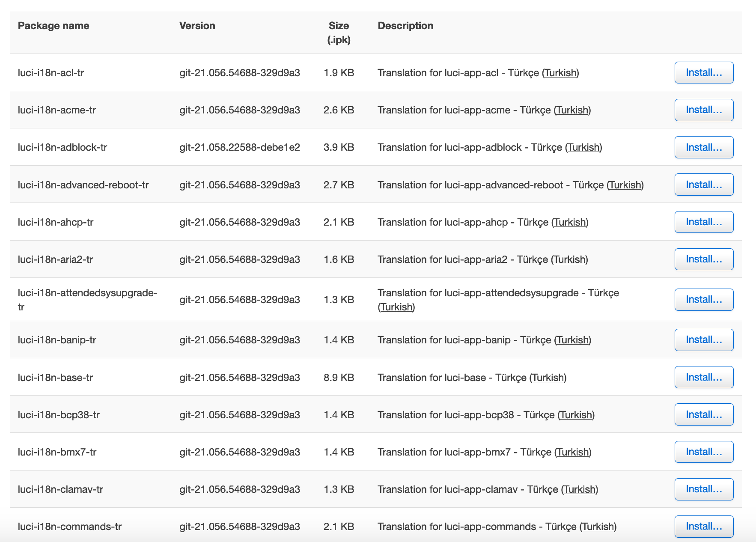Select package name luci-i18n-attendedsysupgrade-tr
Viewport: 756px width, 542px height.
tap(88, 300)
